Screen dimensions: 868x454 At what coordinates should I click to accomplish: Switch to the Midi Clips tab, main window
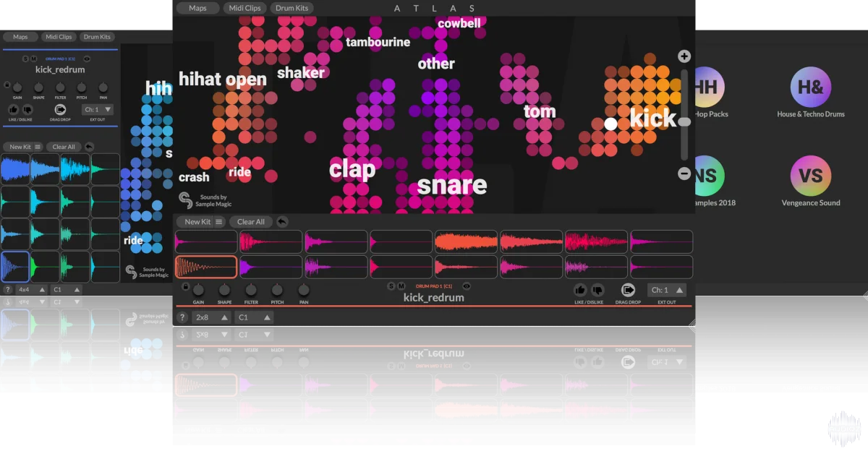[x=244, y=8]
